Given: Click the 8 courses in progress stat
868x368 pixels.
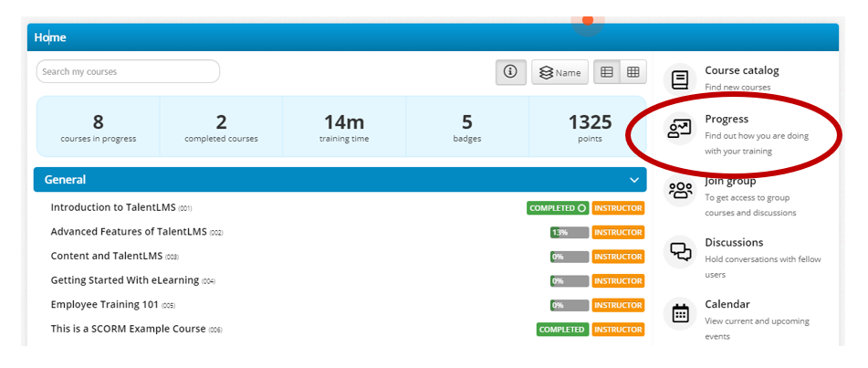Looking at the screenshot, I should [x=99, y=128].
